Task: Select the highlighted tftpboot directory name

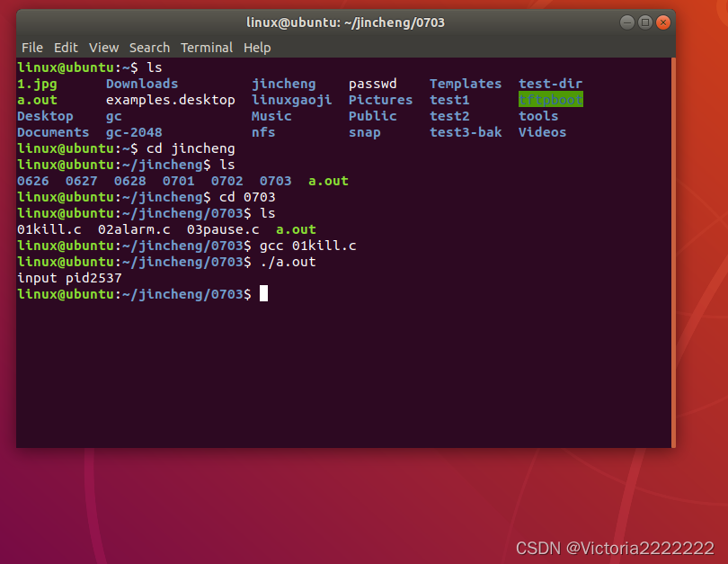Action: click(x=550, y=100)
